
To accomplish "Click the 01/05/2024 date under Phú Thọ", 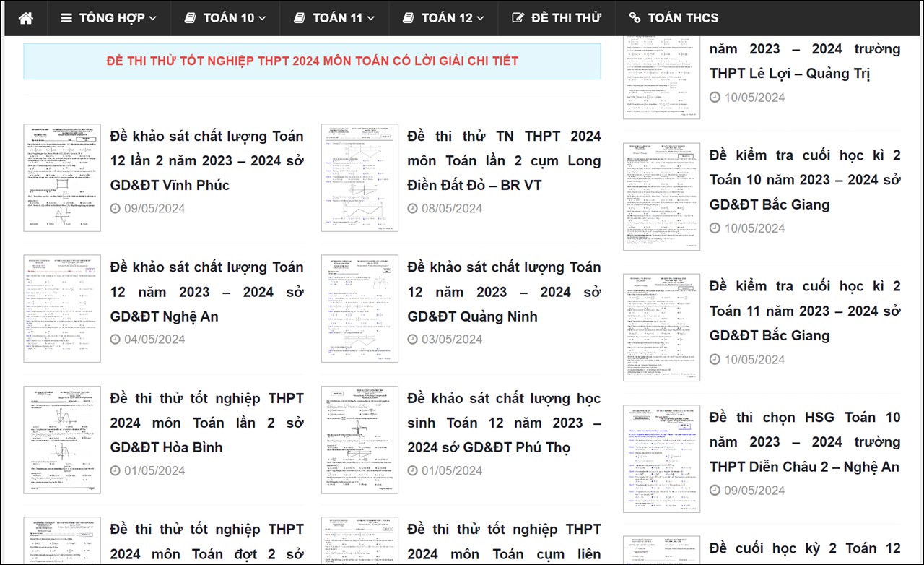I will 452,471.
